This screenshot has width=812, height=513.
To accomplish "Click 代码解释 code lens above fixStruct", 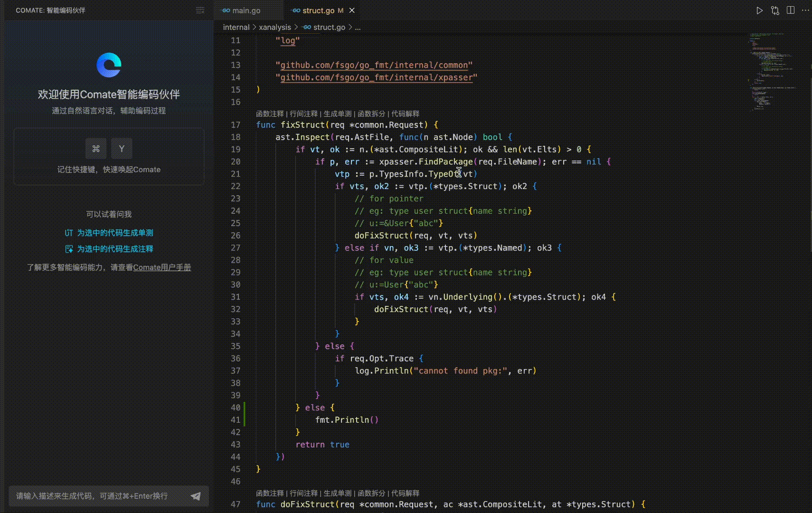I will pos(405,114).
